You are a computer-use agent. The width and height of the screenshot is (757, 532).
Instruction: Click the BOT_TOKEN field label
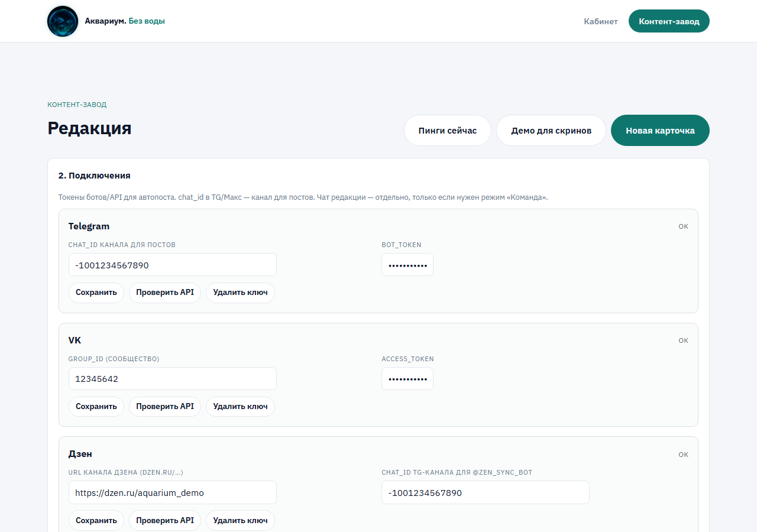pos(402,245)
